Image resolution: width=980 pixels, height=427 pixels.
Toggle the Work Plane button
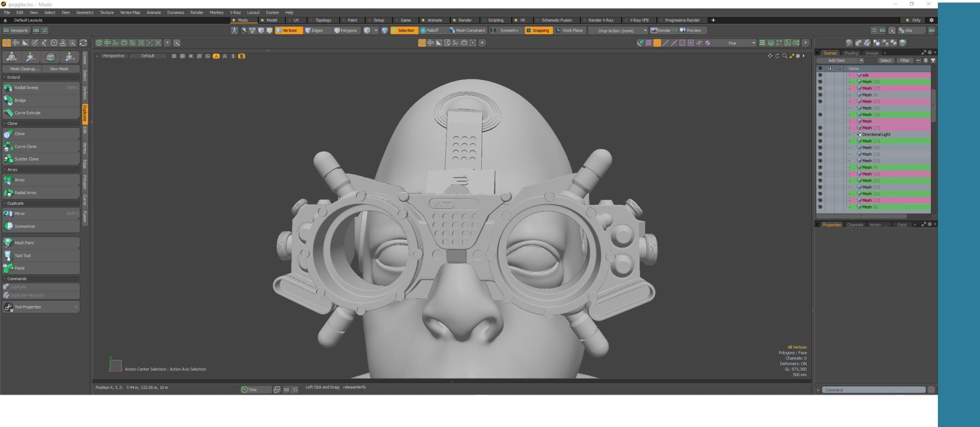tap(569, 30)
